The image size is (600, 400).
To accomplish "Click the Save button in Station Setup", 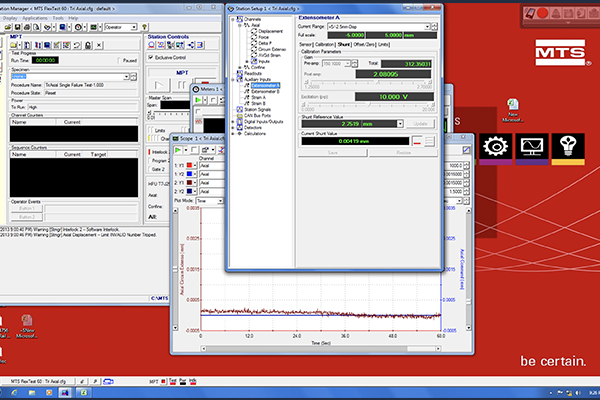I will click(x=333, y=153).
